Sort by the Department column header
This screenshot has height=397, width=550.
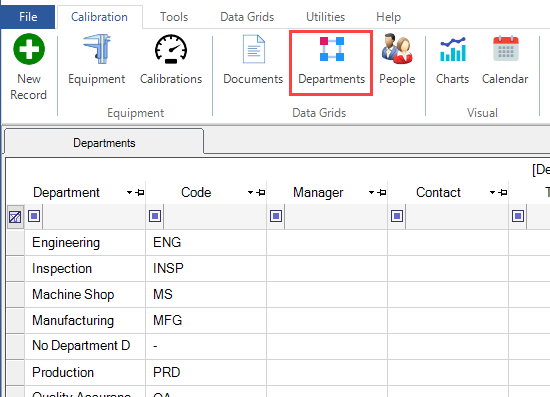66,193
